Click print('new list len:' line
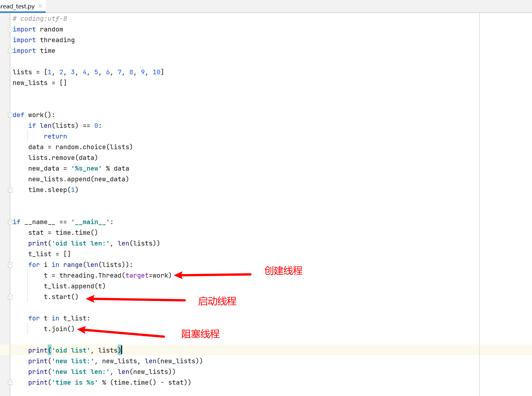532x396 pixels. tap(102, 372)
